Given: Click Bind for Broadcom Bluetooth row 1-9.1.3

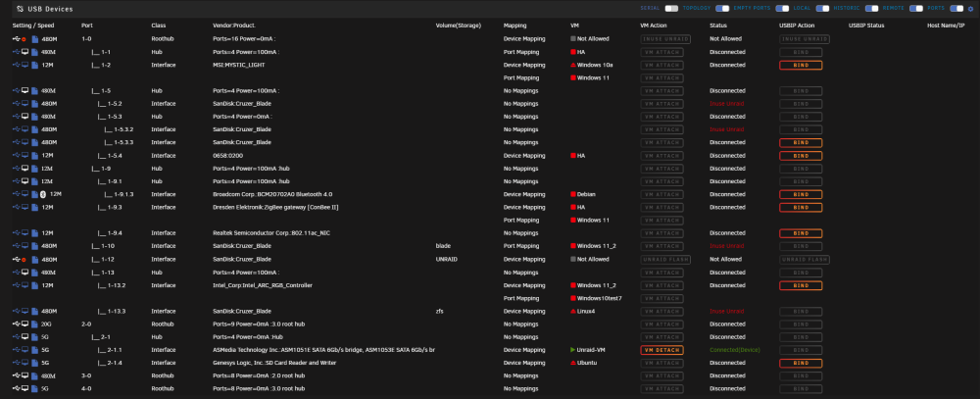Looking at the screenshot, I should [x=801, y=194].
